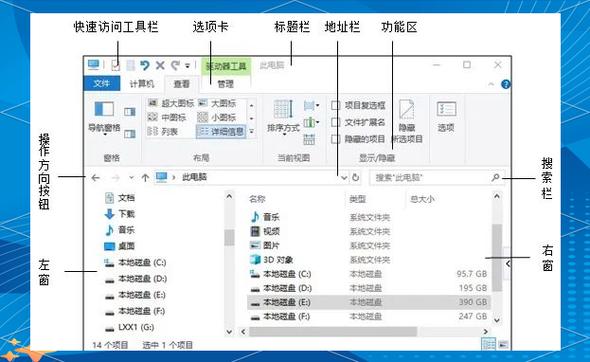Choose 小图标 layout
590x362 pixels.
click(x=217, y=117)
